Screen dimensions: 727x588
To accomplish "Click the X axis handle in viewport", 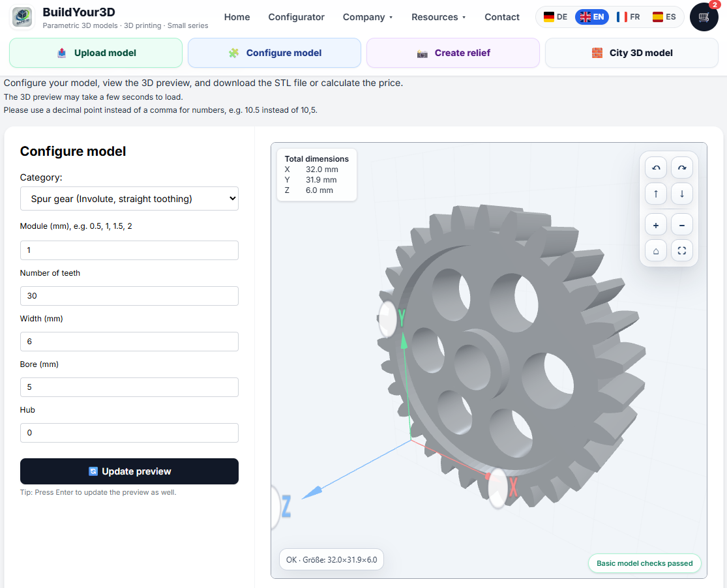I will point(498,488).
